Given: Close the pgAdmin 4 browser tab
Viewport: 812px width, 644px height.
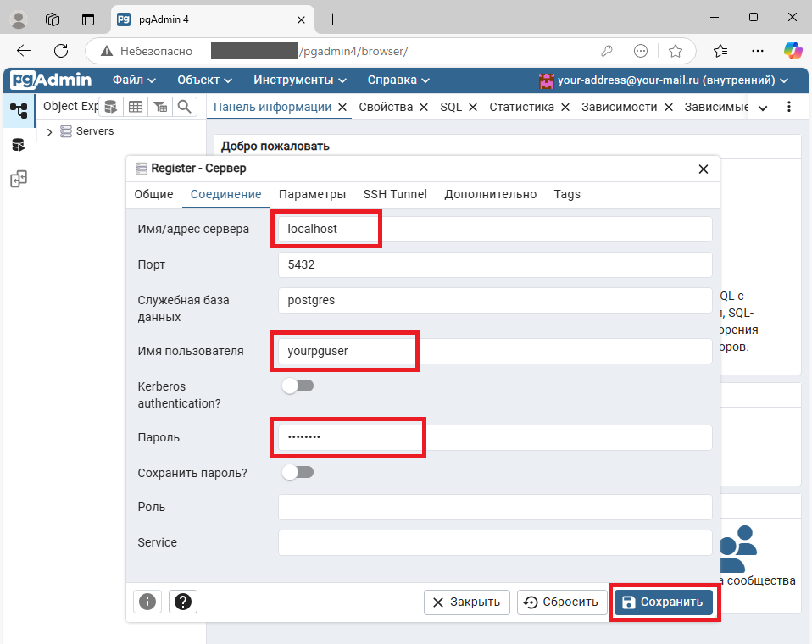Looking at the screenshot, I should 301,19.
